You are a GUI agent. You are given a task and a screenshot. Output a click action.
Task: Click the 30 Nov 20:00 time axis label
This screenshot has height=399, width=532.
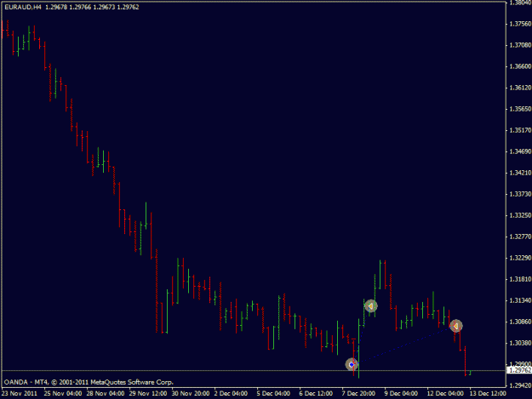pos(191,394)
